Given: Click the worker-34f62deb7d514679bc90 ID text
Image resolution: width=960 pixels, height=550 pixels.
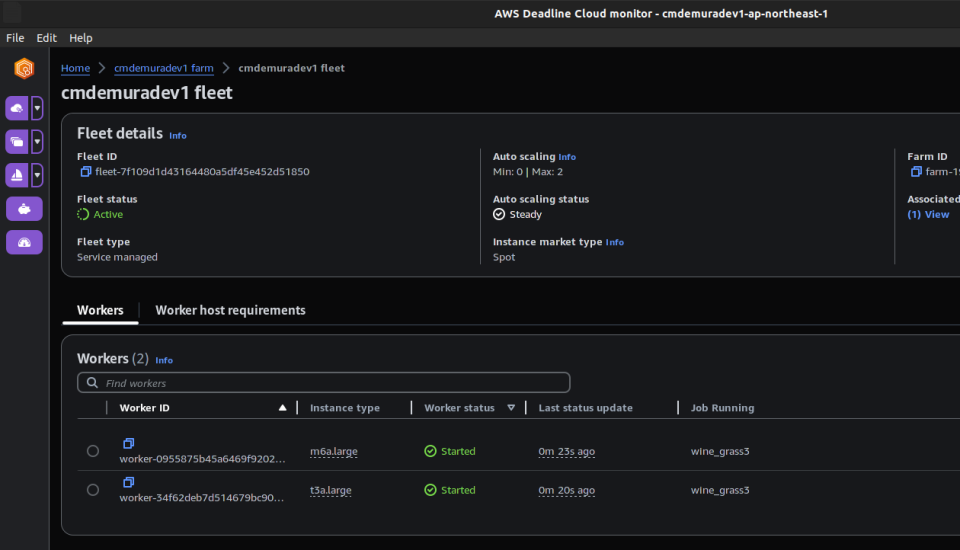Looking at the screenshot, I should tap(201, 498).
